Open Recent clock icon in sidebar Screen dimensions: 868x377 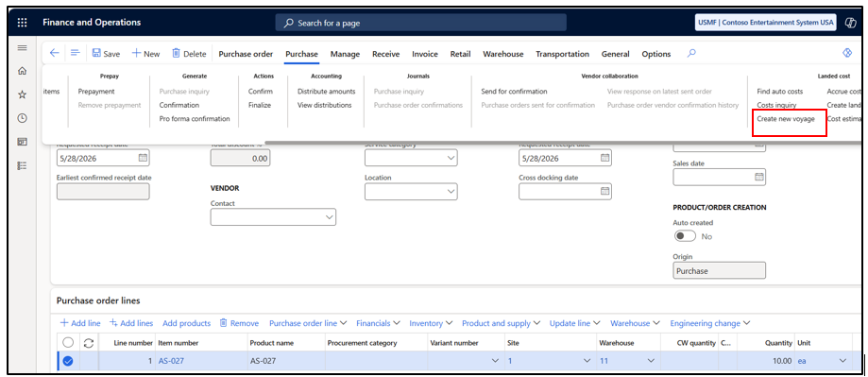point(22,118)
